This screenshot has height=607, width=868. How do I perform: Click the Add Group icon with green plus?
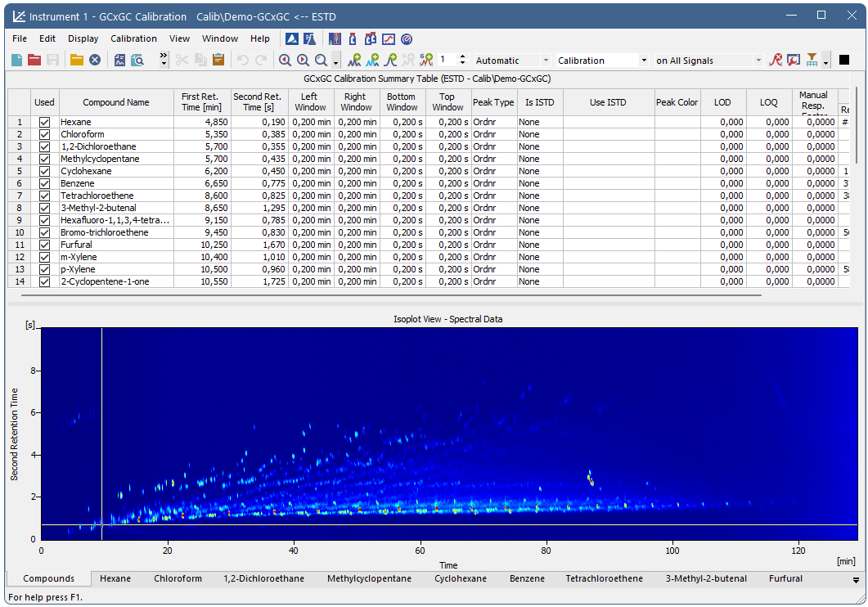[426, 60]
